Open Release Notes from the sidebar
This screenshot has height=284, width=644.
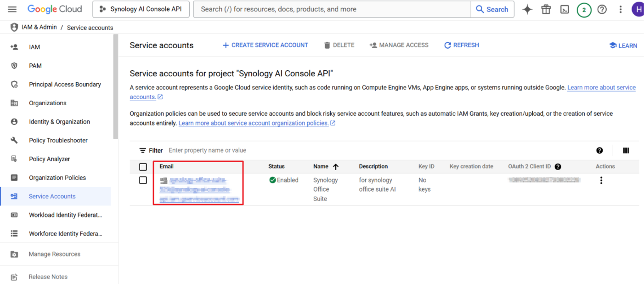(x=48, y=276)
